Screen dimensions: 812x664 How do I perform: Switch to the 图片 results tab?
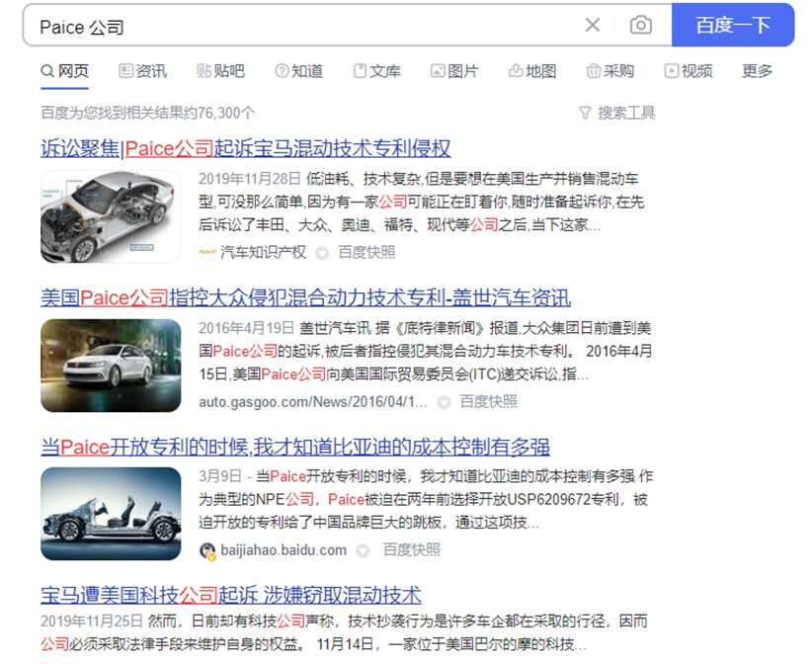(x=454, y=71)
